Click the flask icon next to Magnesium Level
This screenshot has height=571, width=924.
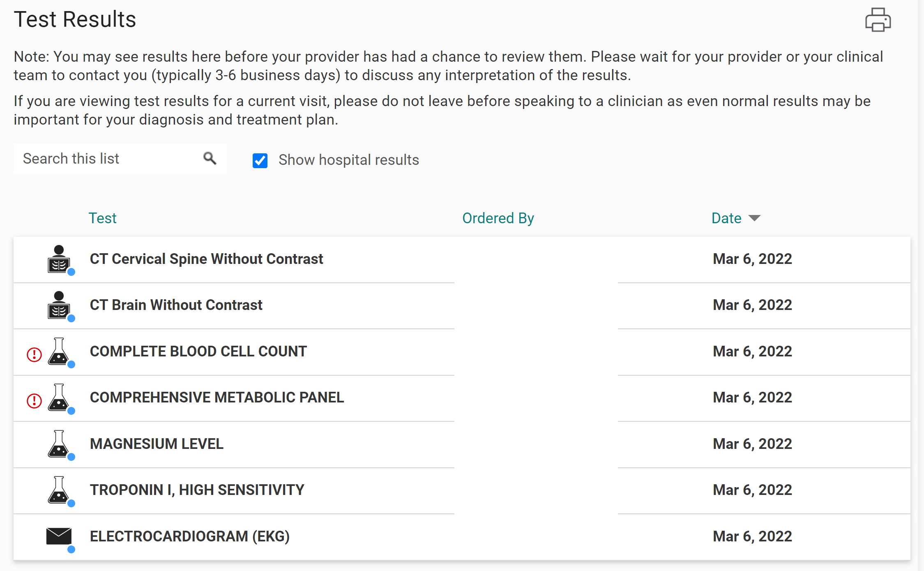[x=59, y=444]
